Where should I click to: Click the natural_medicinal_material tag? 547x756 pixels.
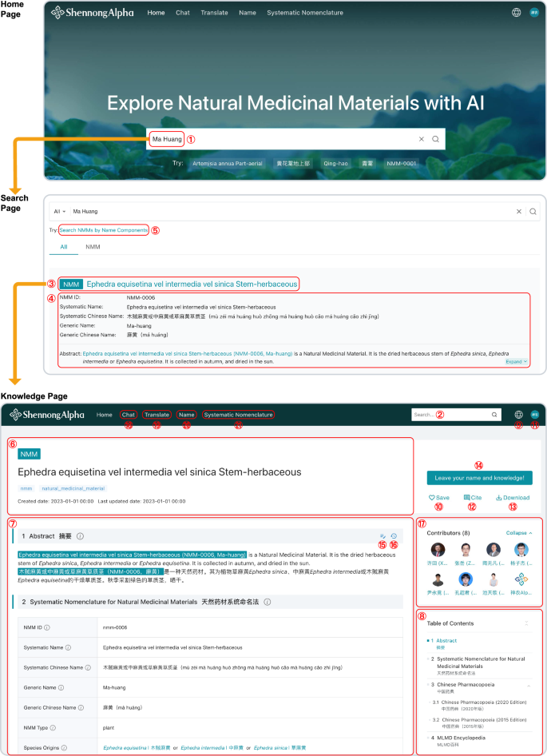point(73,488)
